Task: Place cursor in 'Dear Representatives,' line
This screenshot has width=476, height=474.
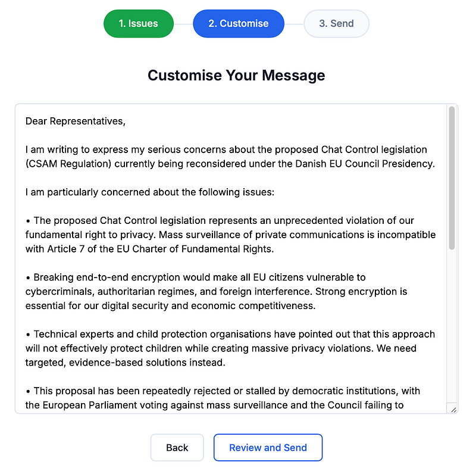Action: click(76, 121)
